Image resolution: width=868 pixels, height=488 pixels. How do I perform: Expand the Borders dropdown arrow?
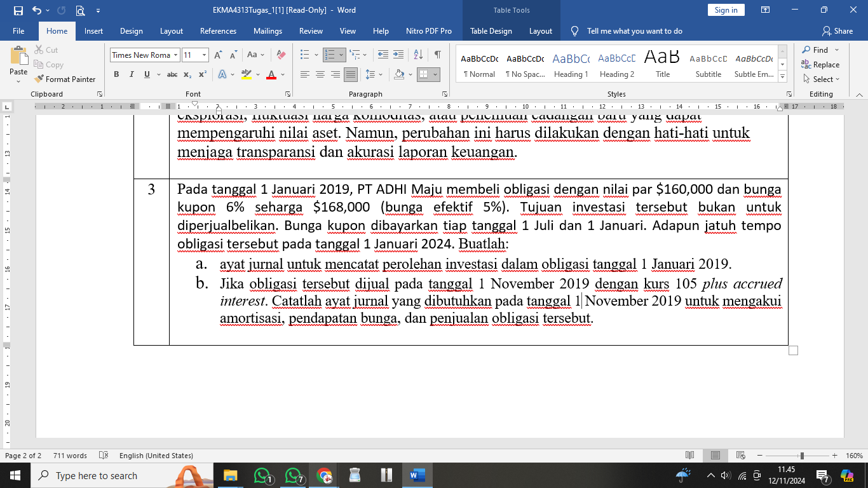point(436,74)
